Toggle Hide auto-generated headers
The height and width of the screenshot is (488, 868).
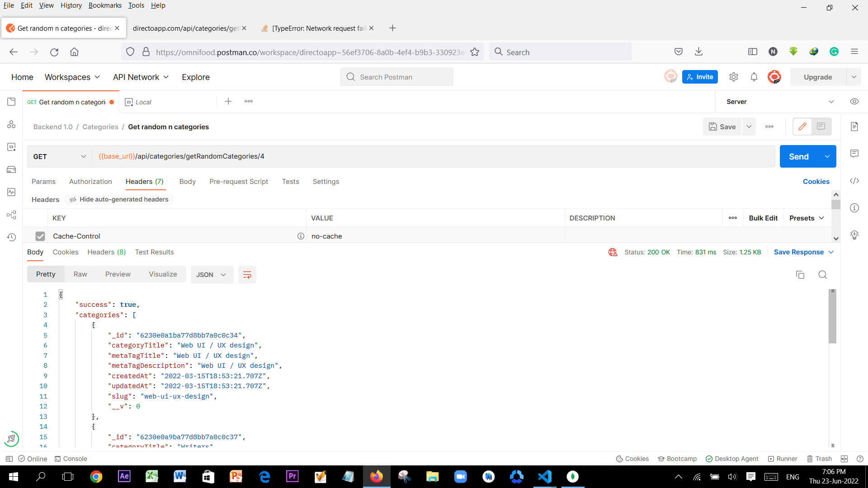(x=118, y=199)
